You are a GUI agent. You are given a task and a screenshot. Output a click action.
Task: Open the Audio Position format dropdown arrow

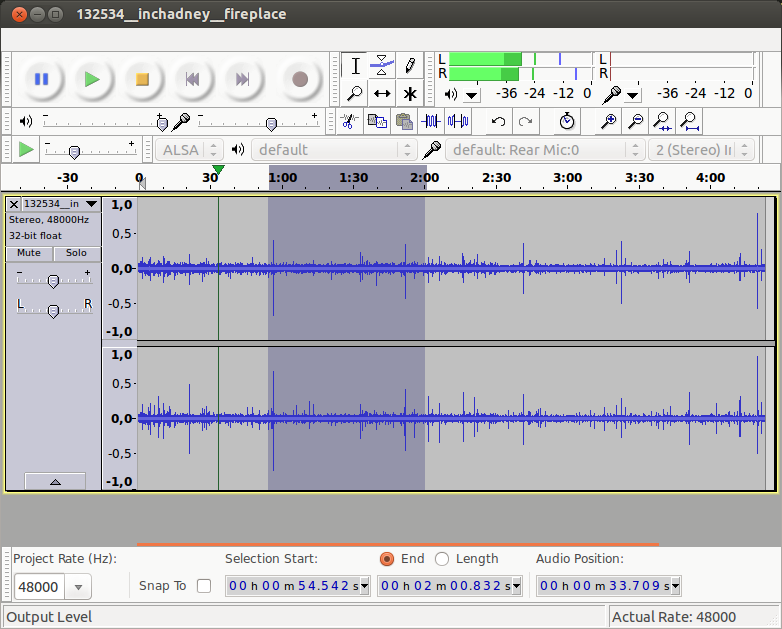click(x=676, y=586)
